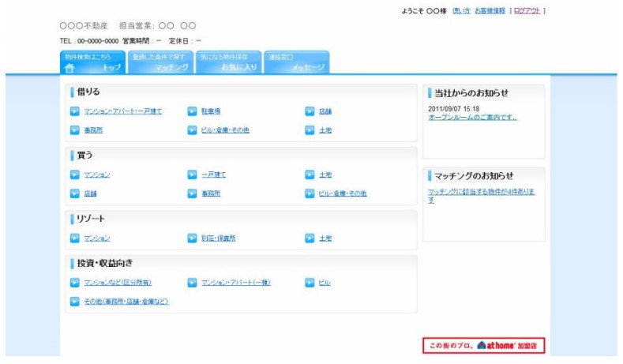
Task: Click arrow icon beside 事務所 in 借りる section
Action: [x=75, y=130]
